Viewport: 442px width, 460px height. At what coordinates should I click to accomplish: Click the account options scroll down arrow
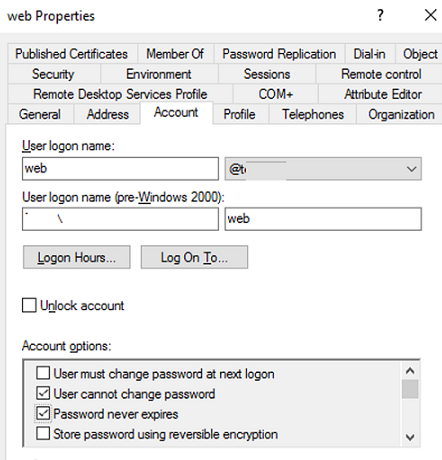point(410,437)
